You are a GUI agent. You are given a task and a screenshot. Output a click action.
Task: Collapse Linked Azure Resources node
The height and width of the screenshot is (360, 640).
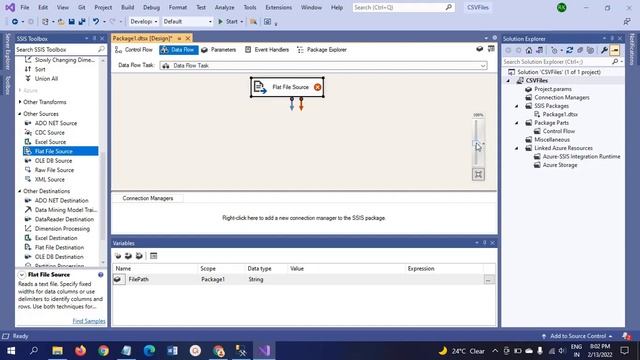coord(517,148)
